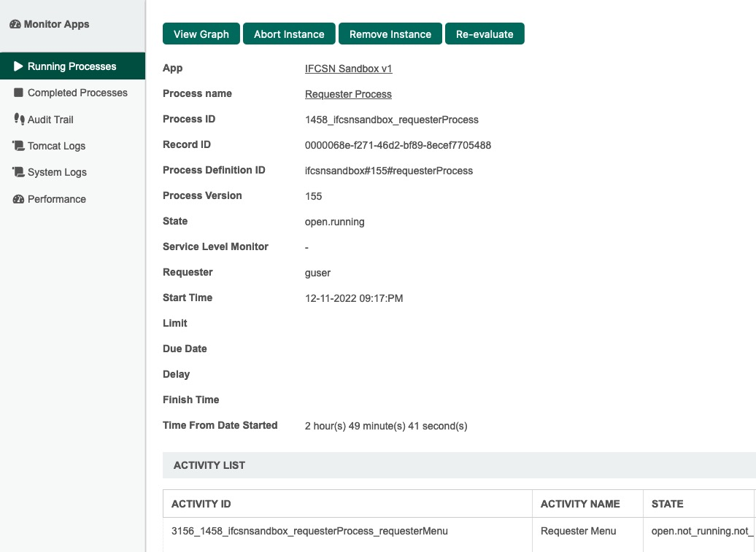This screenshot has width=756, height=552.
Task: Click the Performance gauge icon
Action: [x=18, y=199]
